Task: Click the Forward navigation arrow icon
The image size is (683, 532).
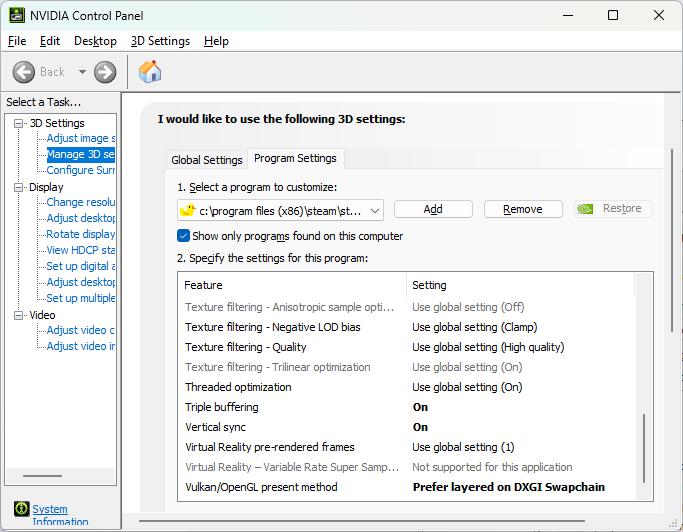Action: click(x=105, y=72)
